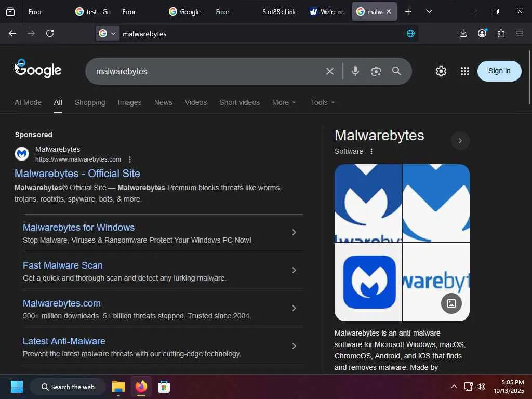Click chevron on Malwarebytes.com row
Image resolution: width=532 pixels, height=399 pixels.
[294, 309]
